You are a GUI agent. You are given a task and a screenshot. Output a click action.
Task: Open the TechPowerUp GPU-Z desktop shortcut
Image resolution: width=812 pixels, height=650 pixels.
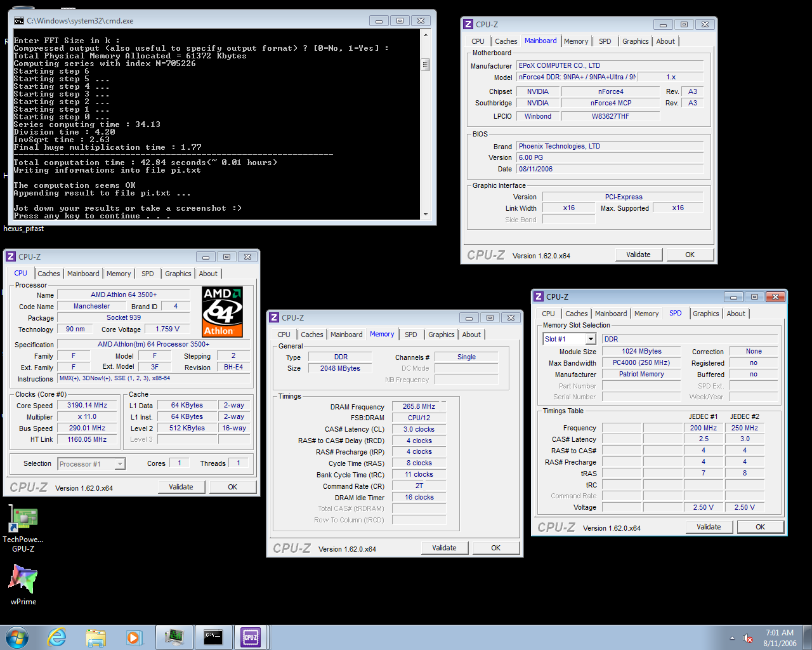[x=23, y=528]
